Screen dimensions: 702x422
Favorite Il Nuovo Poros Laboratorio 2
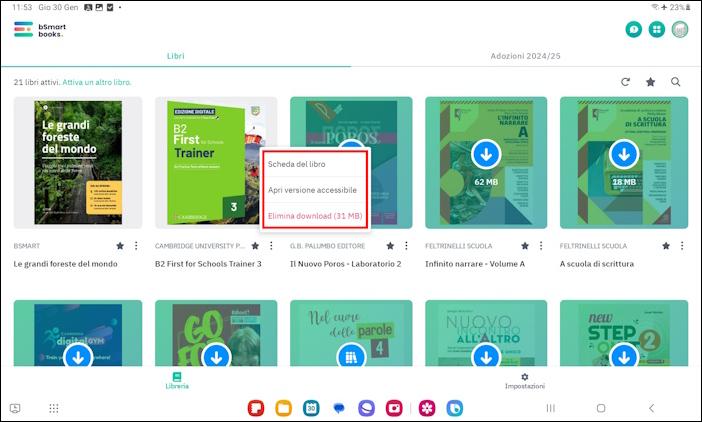[390, 246]
